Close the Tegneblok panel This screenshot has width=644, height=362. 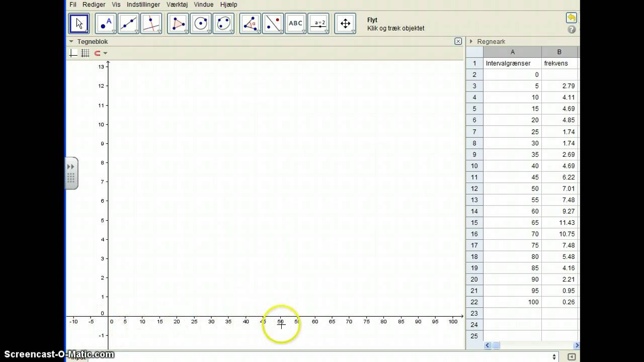coord(458,41)
